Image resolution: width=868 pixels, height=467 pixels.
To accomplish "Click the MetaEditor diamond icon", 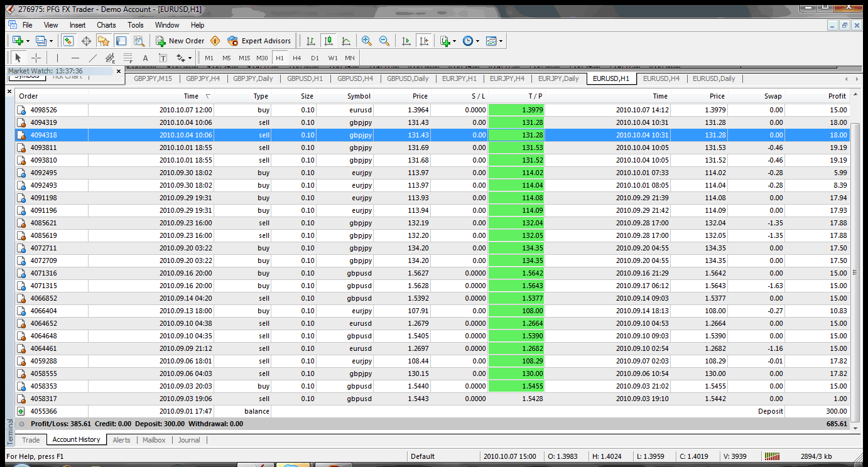I will [x=215, y=41].
